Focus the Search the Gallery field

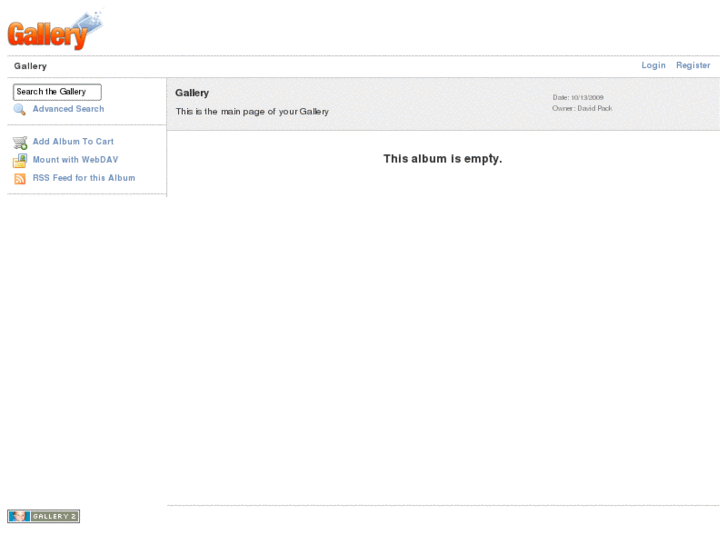coord(57,92)
